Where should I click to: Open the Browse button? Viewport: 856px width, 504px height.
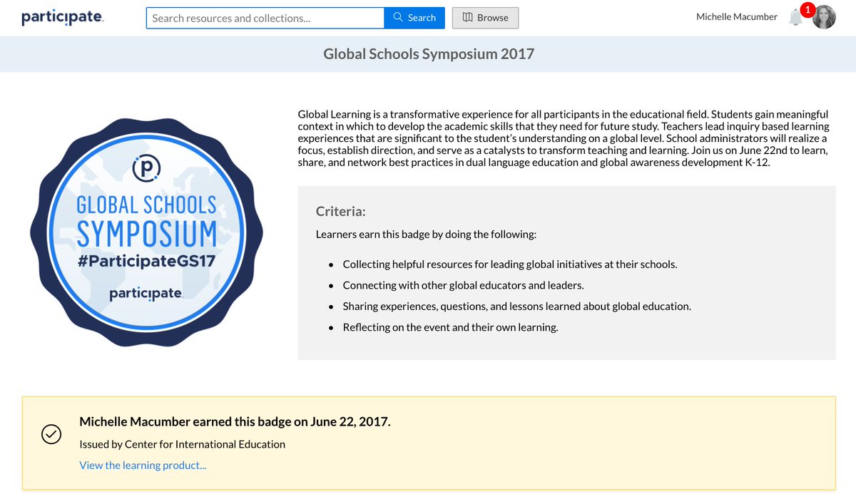pos(485,18)
